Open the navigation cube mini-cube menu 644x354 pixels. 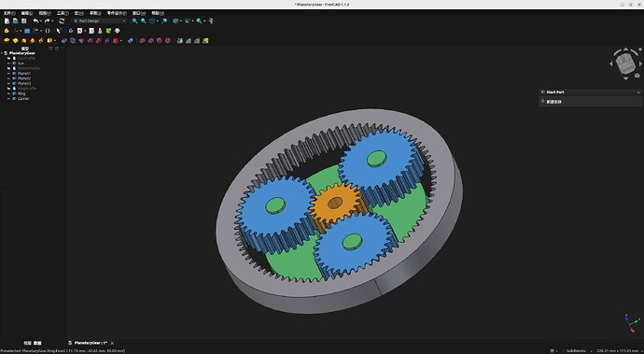tap(637, 76)
